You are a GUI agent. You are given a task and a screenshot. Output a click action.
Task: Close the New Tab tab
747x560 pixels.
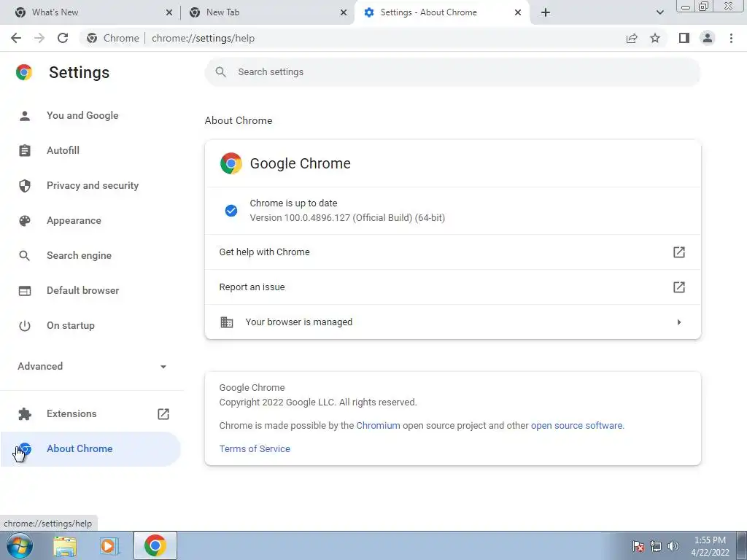(344, 12)
